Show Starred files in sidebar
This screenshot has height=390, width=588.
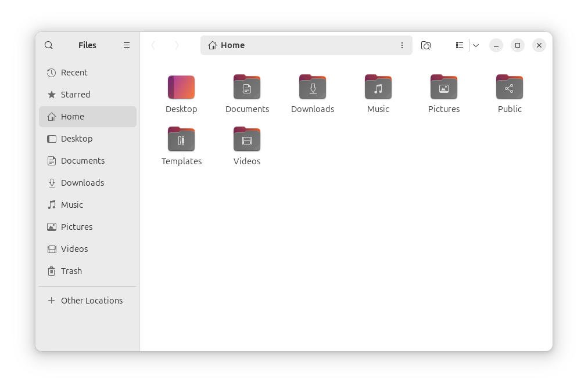coord(88,95)
